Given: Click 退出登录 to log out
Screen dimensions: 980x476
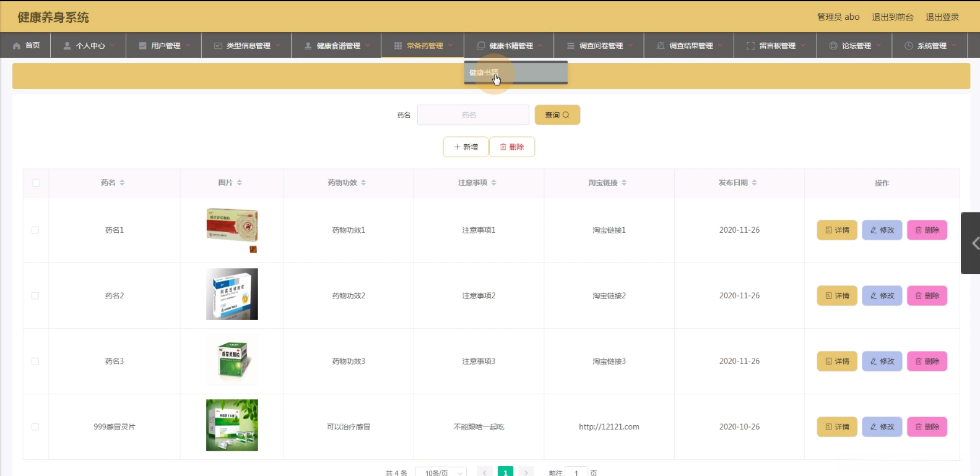Looking at the screenshot, I should [x=942, y=17].
